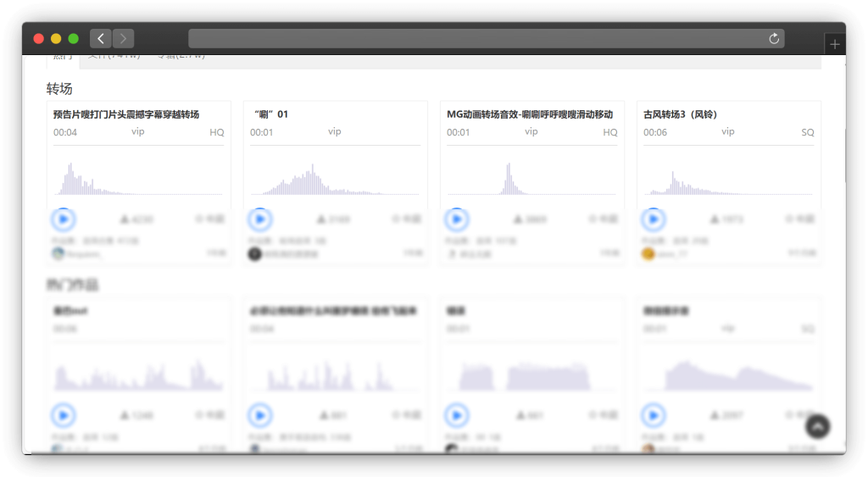This screenshot has height=477, width=868.
Task: Play the 预告片嗖打门片头震撼字幕穿越转场 sound effect
Action: click(64, 219)
